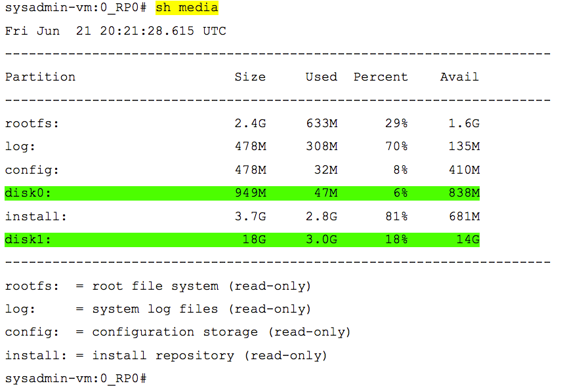This screenshot has width=563, height=392.
Task: Click the 'install:' partition name in table
Action: [x=36, y=216]
